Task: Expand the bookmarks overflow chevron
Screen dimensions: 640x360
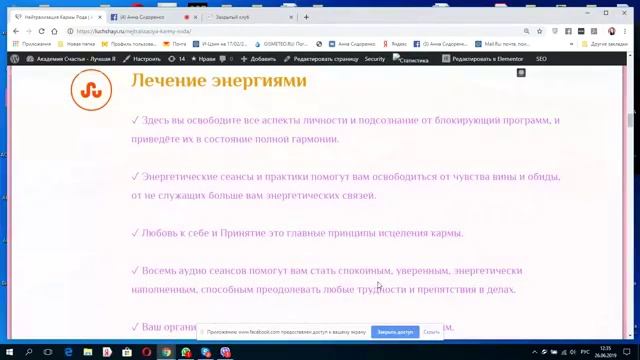Action: [571, 44]
